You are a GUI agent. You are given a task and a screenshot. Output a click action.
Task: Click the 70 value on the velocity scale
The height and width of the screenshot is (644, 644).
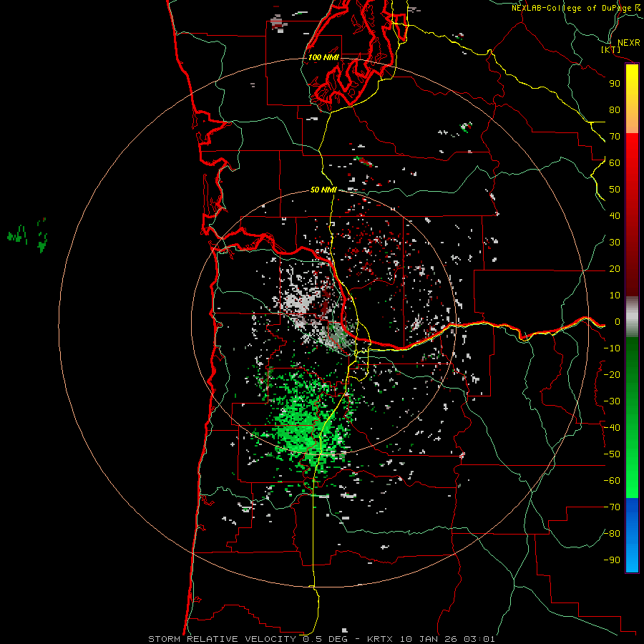[615, 137]
